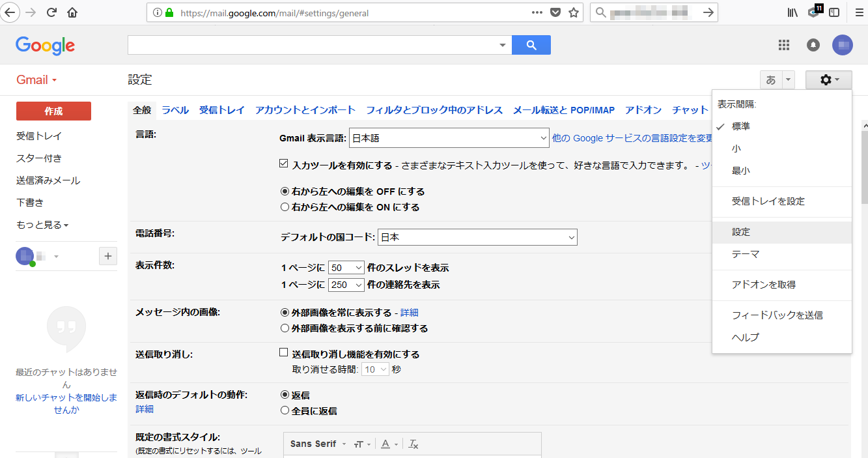This screenshot has width=868, height=458.
Task: Expand the デフォルトの国コード dropdown
Action: pyautogui.click(x=477, y=238)
